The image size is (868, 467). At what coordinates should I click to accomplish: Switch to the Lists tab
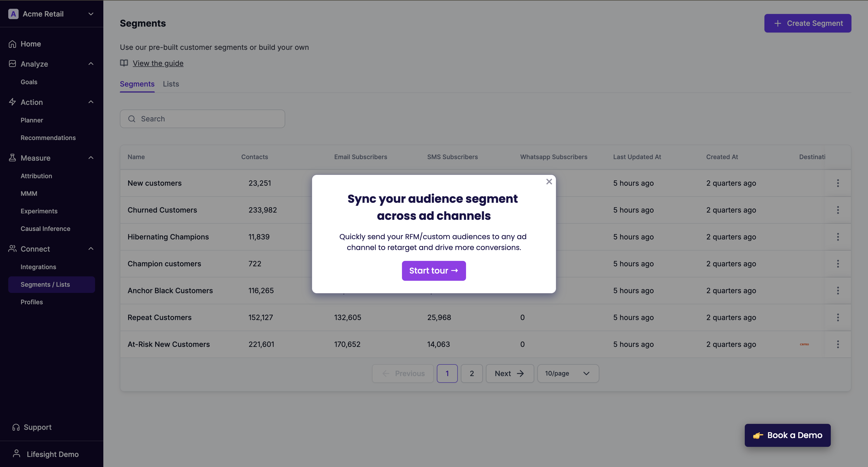[x=171, y=84]
